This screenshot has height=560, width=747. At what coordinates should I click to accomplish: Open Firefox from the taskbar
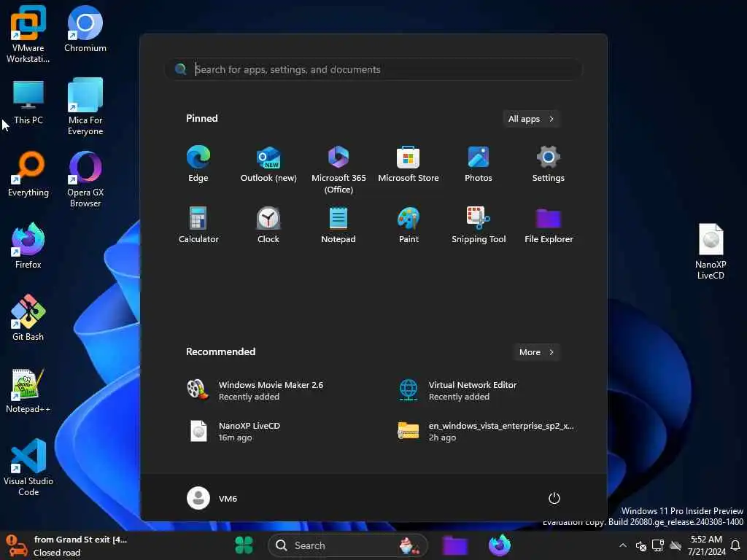(499, 545)
